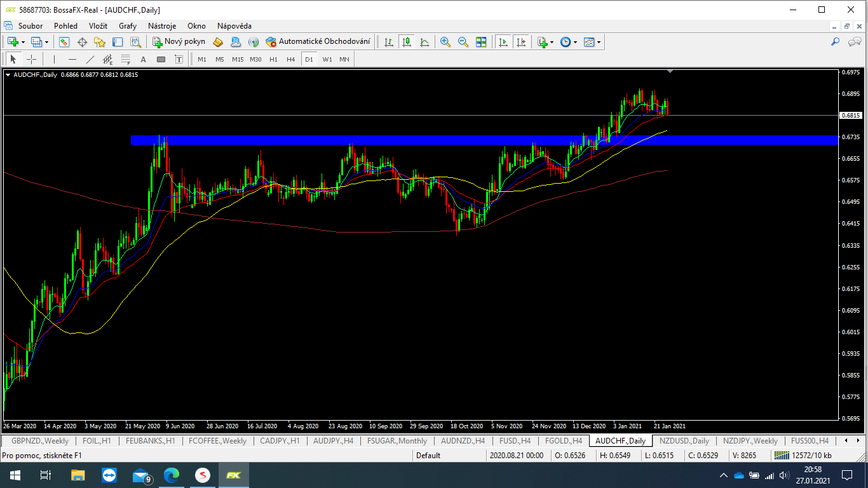This screenshot has width=868, height=488.
Task: Switch to MN monthly timeframe
Action: tap(344, 59)
